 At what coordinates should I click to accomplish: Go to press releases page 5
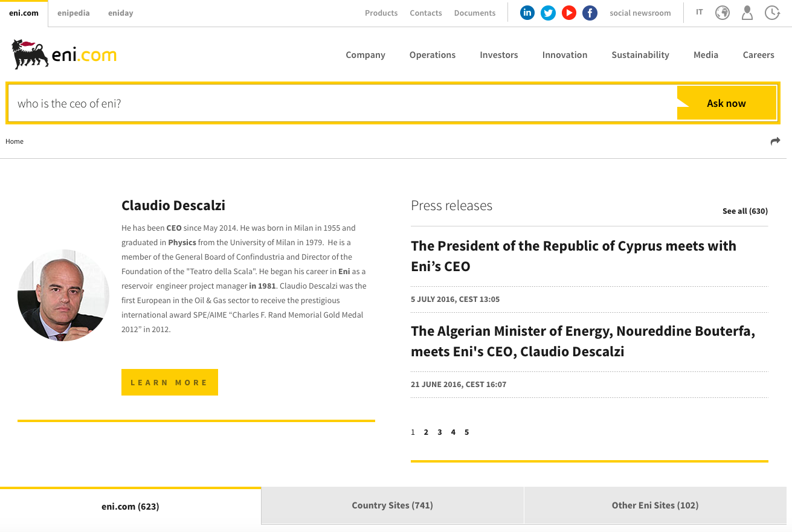click(467, 432)
